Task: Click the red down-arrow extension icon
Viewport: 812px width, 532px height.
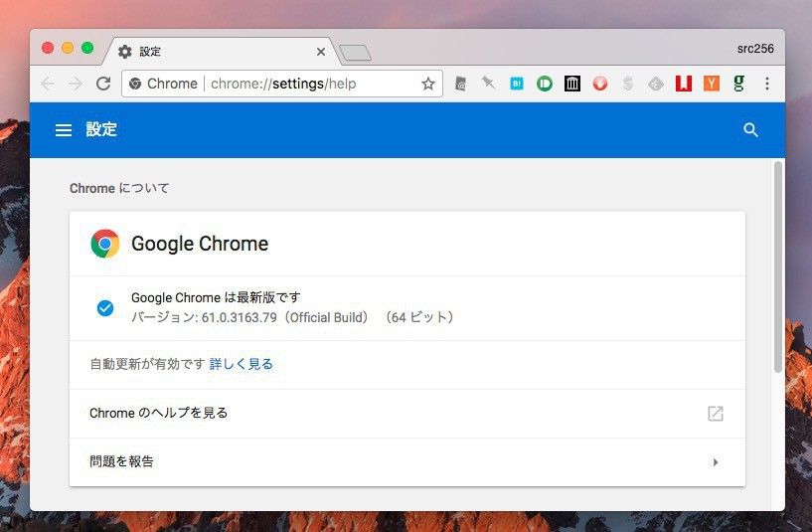Action: pos(599,84)
